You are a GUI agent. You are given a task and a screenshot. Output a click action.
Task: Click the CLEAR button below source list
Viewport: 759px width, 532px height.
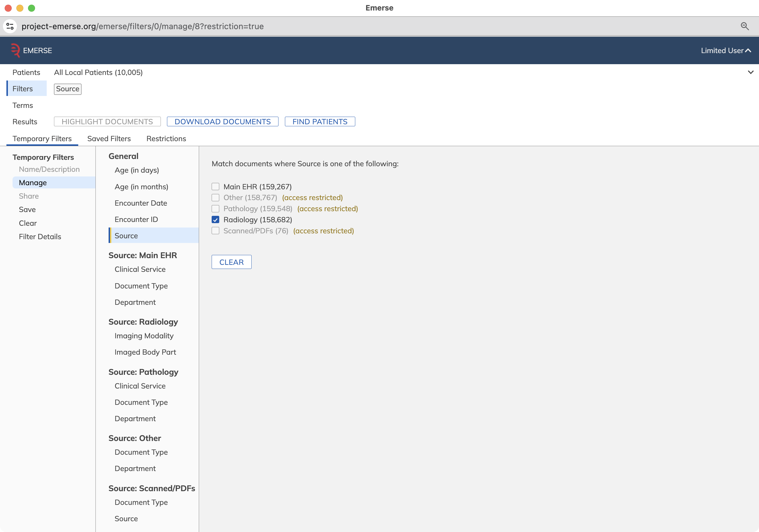(231, 262)
